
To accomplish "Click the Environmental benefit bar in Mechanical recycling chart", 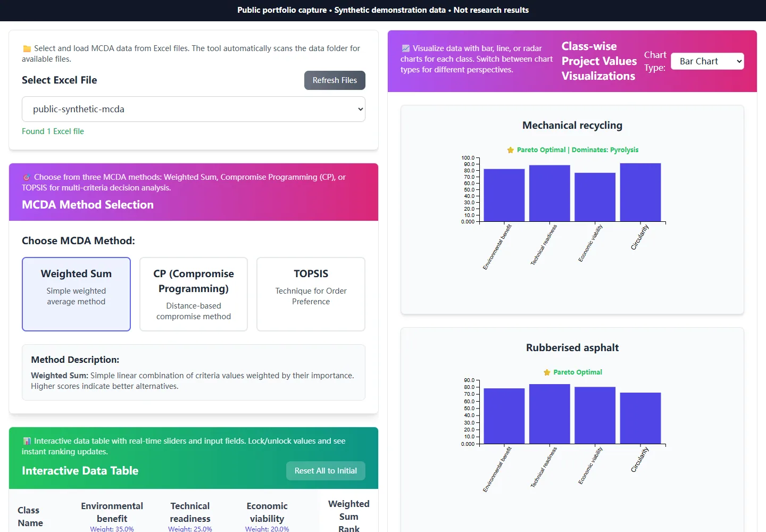I will click(504, 195).
